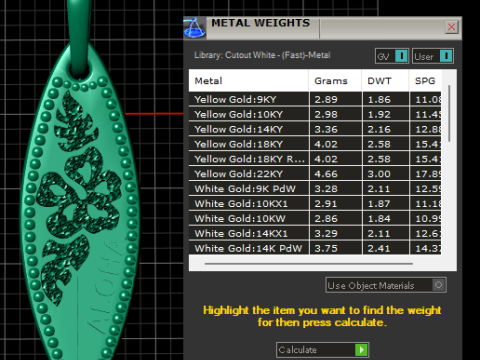Close the Metal Weights panel
Viewport: 480px width, 360px height.
point(452,27)
